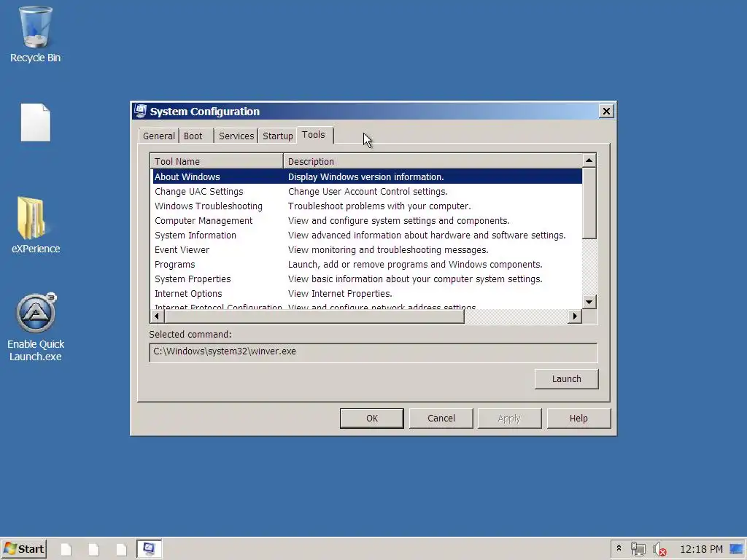Click the tools list scroll up arrow
This screenshot has height=560, width=747.
click(x=589, y=160)
